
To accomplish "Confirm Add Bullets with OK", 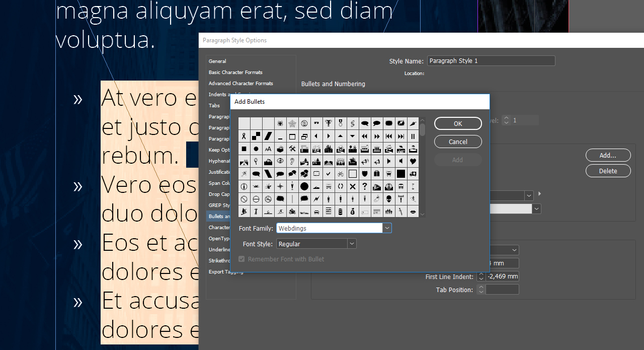I will pos(458,123).
